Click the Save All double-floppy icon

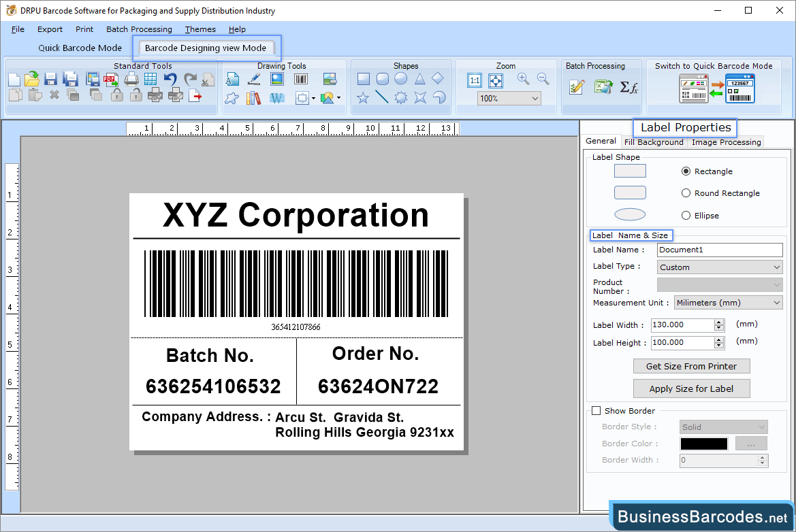pyautogui.click(x=70, y=79)
